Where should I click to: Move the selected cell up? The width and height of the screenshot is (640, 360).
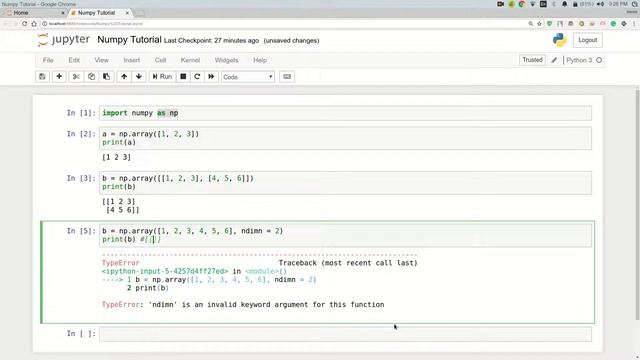coord(124,77)
